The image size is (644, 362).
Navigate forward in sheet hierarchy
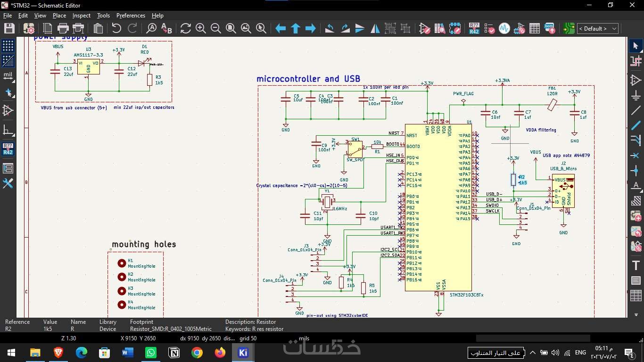click(311, 28)
